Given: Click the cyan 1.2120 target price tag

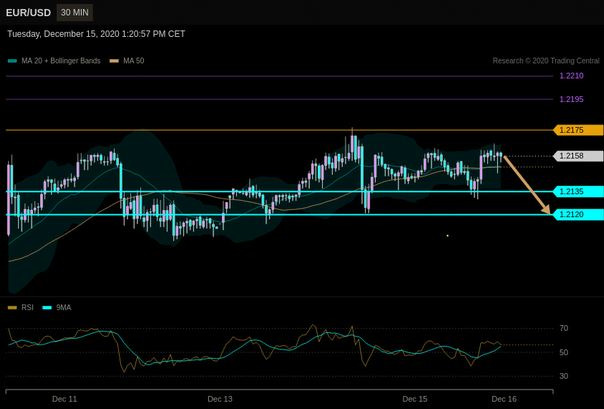Looking at the screenshot, I should tap(578, 215).
